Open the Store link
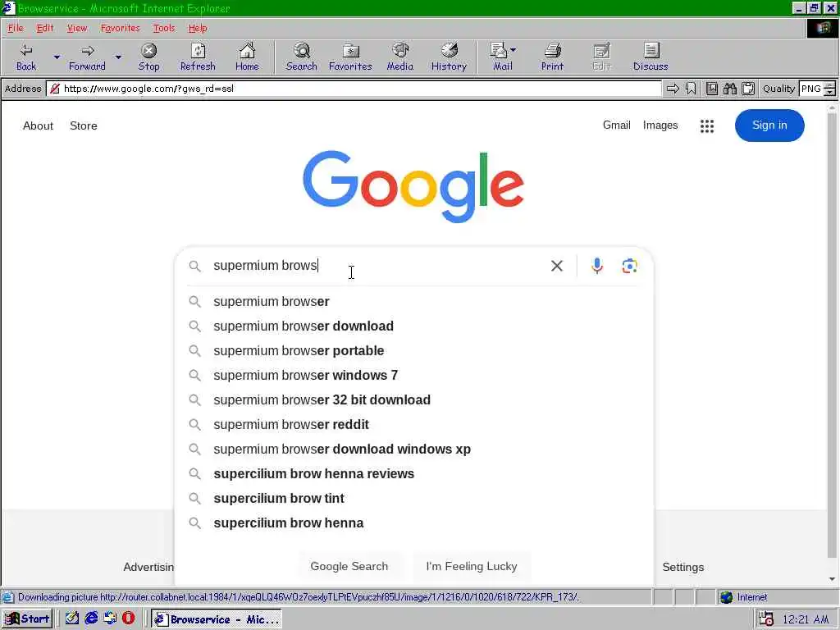 84,126
